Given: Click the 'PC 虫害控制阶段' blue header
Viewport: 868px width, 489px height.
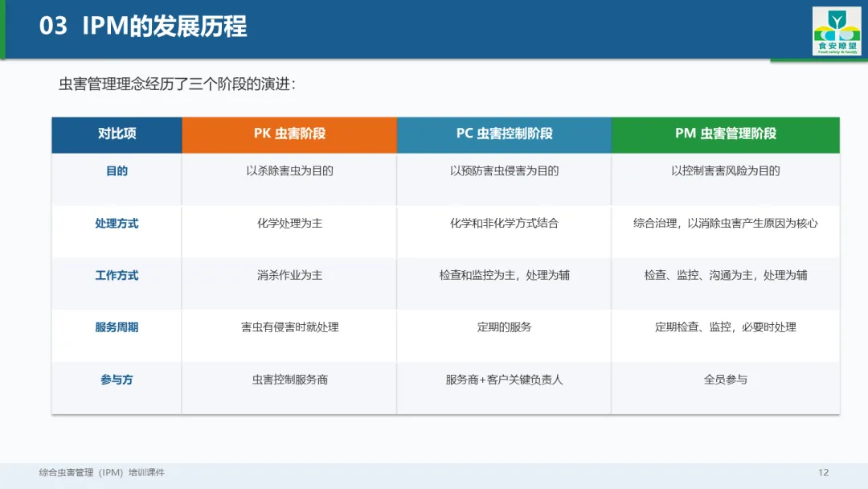Looking at the screenshot, I should (504, 134).
